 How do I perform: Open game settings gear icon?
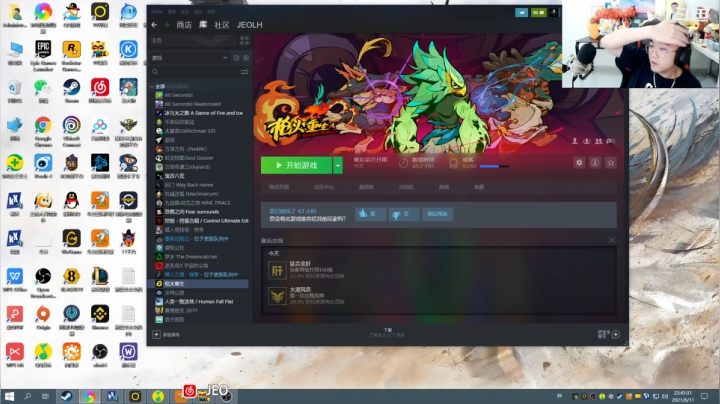[579, 163]
